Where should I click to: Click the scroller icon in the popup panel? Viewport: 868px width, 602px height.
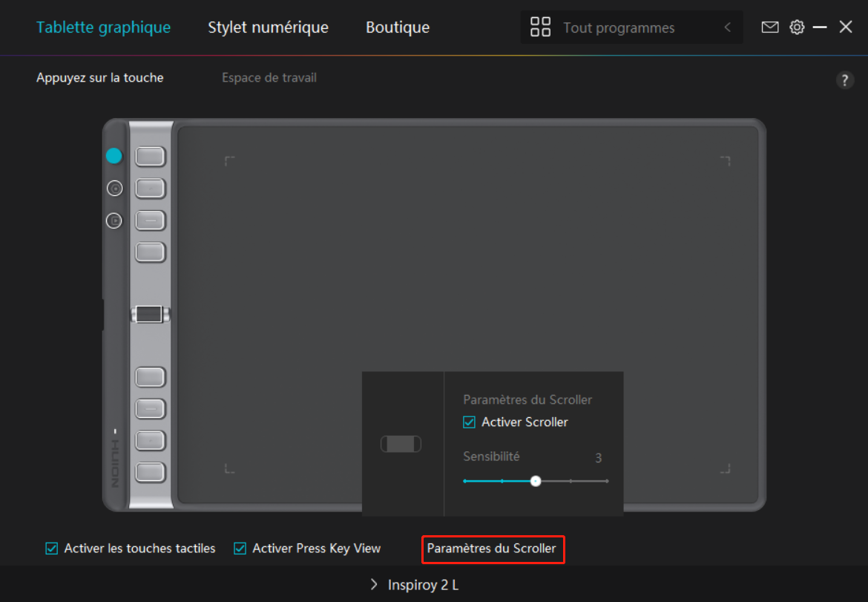click(401, 444)
